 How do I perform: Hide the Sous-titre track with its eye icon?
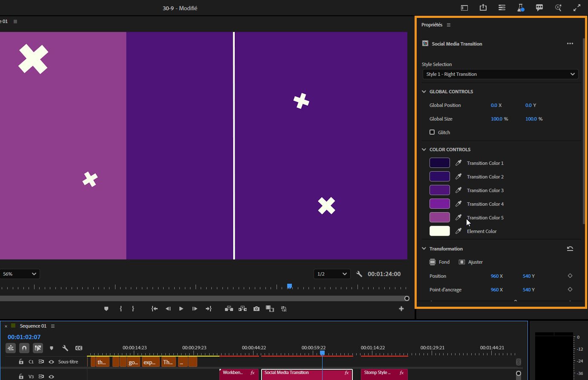click(51, 362)
